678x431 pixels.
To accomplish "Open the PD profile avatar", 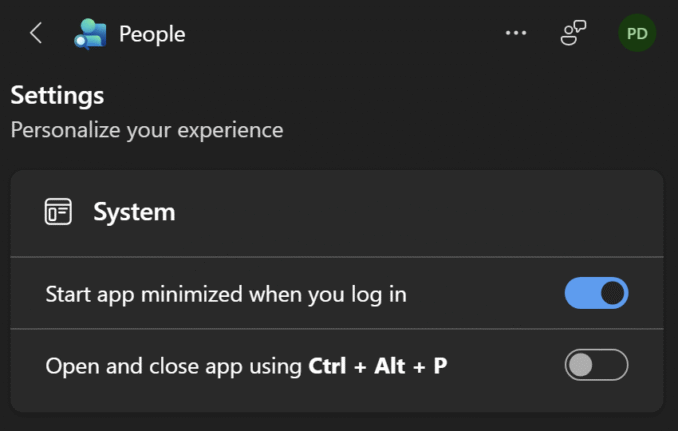I will (637, 33).
